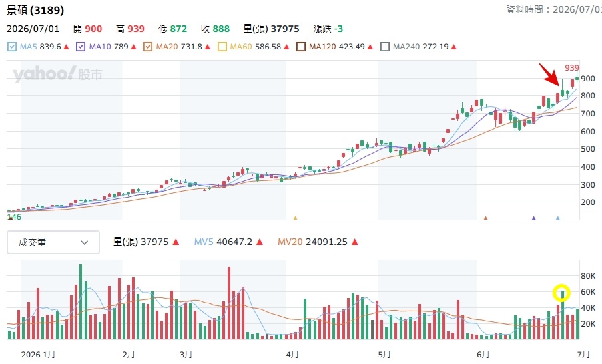Click the 資料時間 timestamp text
Viewport: 602px width, 364px height.
tap(554, 9)
